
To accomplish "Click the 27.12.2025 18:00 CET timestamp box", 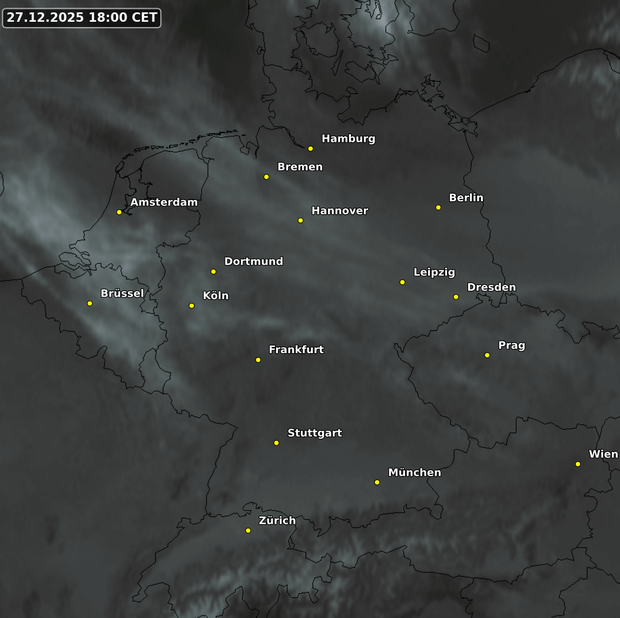I will 82,17.
